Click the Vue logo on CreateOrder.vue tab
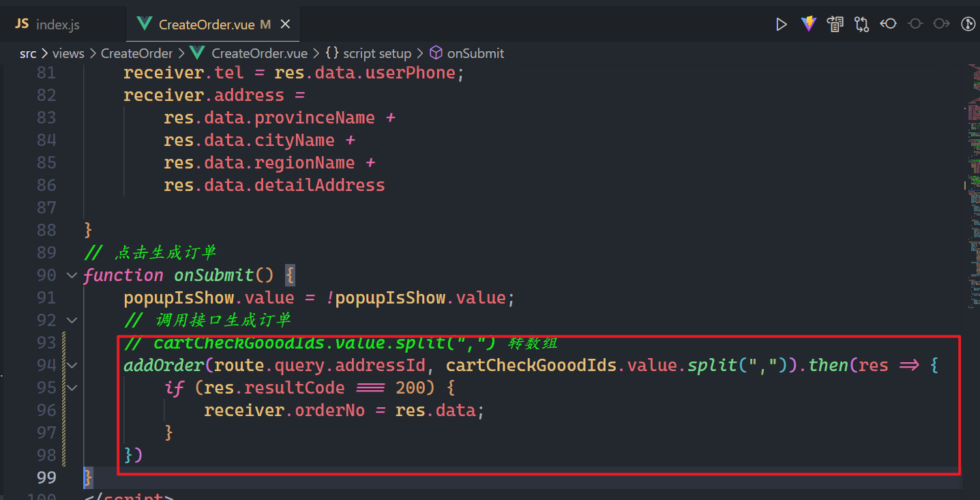 (x=144, y=25)
